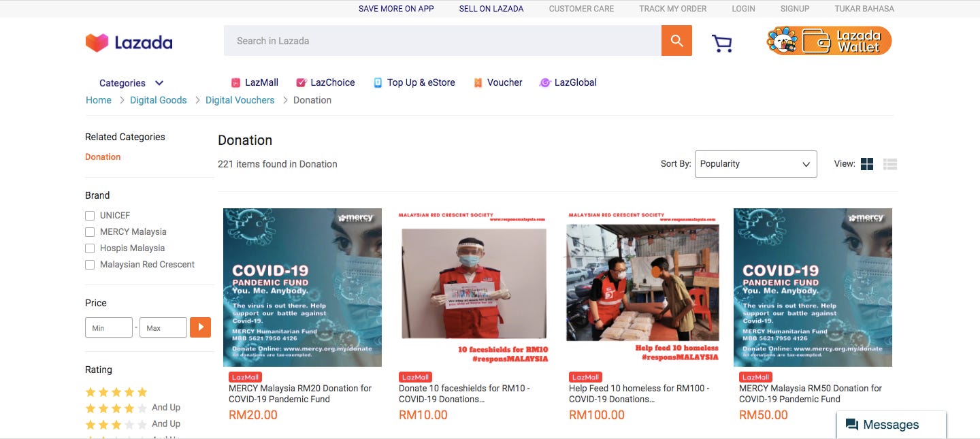The image size is (980, 439).
Task: Click in the Search in Lazada field
Action: coord(442,41)
